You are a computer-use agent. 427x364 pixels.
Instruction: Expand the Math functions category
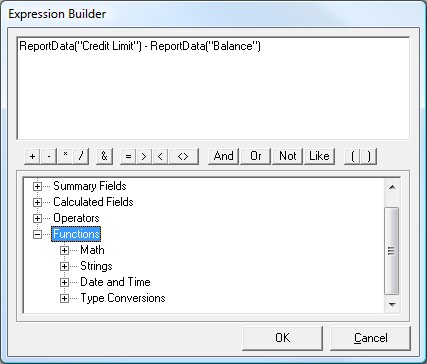tap(64, 250)
